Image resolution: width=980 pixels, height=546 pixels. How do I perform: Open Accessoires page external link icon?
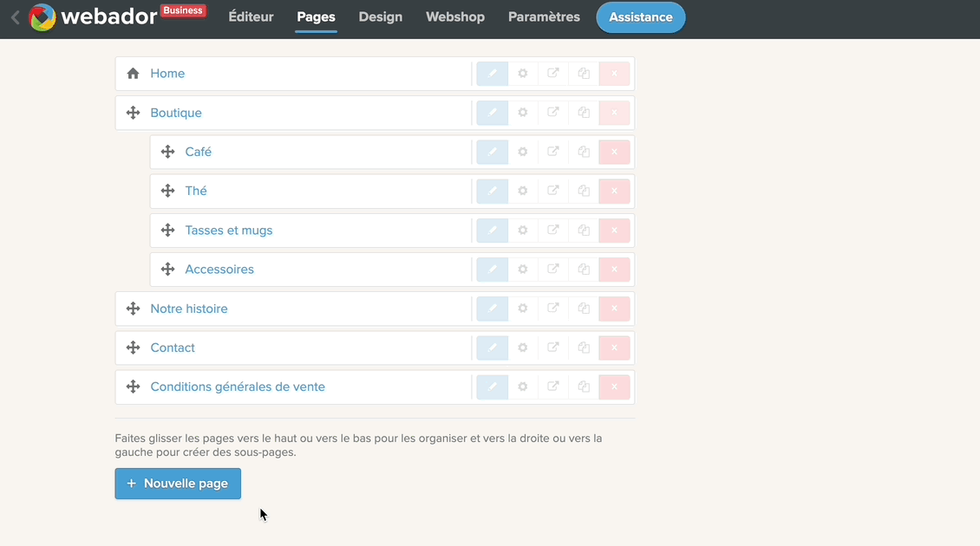pyautogui.click(x=553, y=270)
